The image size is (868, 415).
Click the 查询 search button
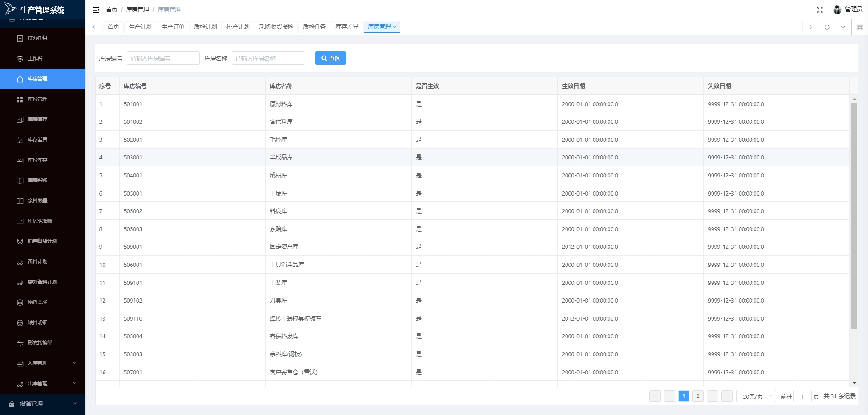click(x=330, y=58)
